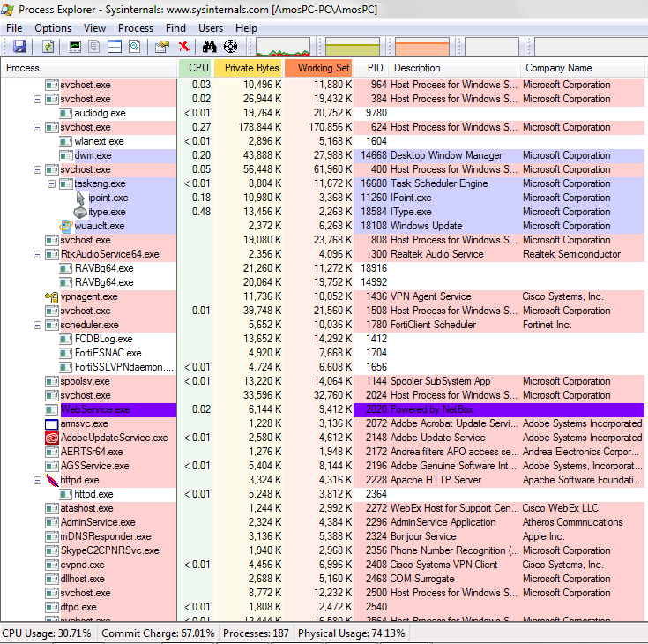
Task: Open the Users menu
Action: click(x=211, y=28)
